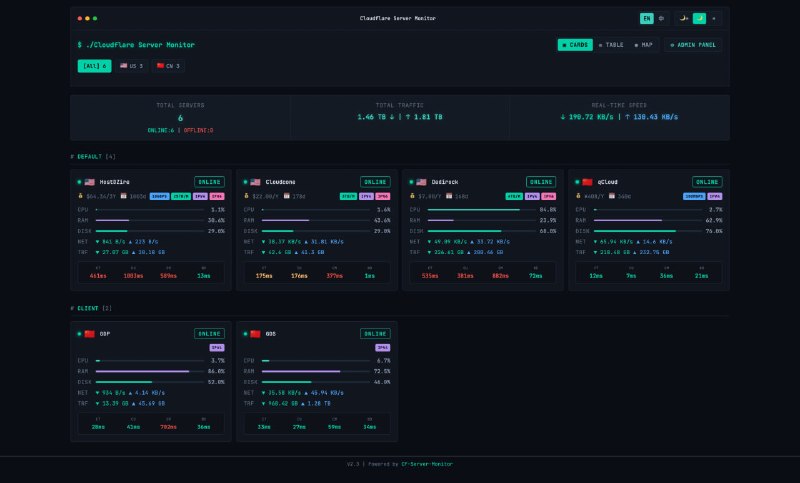Click the China flag on the qCloud card

tap(587, 182)
